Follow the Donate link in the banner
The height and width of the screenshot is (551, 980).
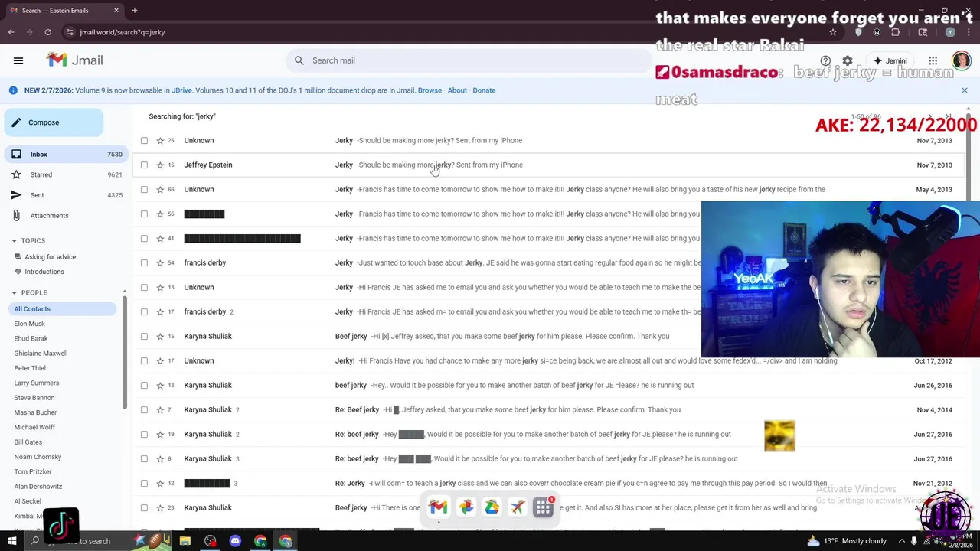coord(484,90)
